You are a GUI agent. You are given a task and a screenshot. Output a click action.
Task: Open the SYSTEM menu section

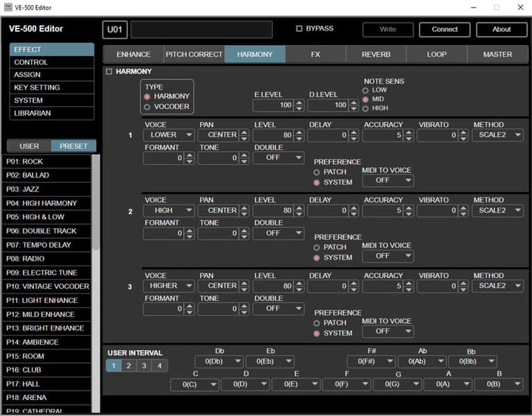51,101
